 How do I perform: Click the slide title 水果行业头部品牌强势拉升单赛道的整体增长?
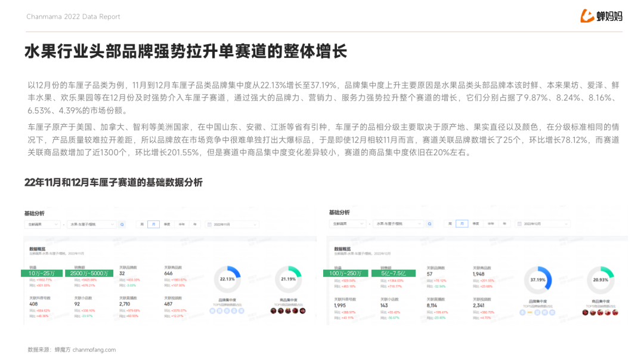click(x=185, y=51)
